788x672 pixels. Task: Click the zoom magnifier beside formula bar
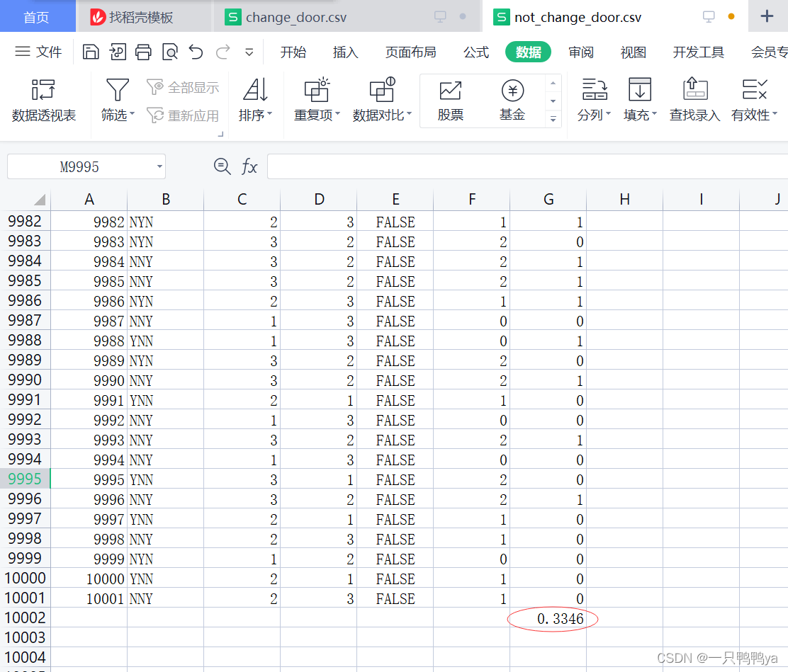pos(222,166)
